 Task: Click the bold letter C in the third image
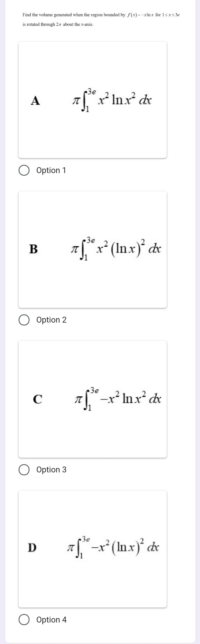click(x=37, y=399)
